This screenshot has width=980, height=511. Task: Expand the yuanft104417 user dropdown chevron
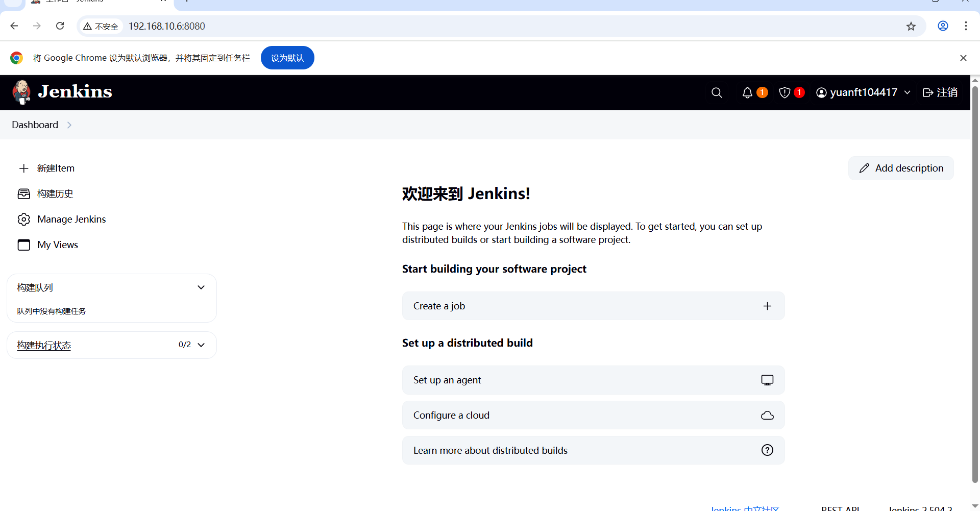coord(907,92)
